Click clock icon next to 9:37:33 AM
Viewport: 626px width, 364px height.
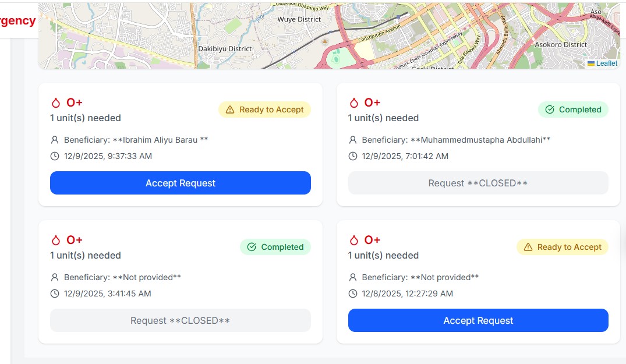(x=55, y=156)
